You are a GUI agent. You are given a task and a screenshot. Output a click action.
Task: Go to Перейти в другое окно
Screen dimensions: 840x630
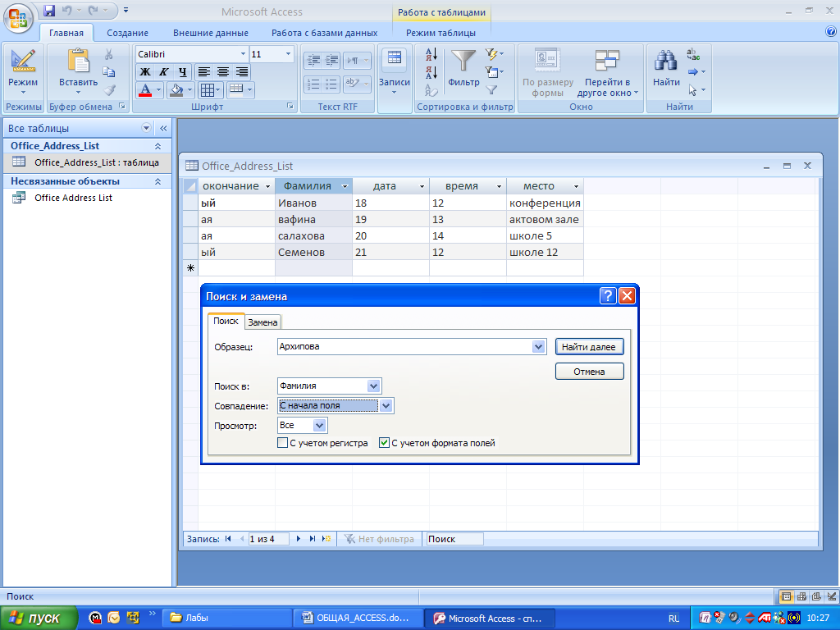607,73
